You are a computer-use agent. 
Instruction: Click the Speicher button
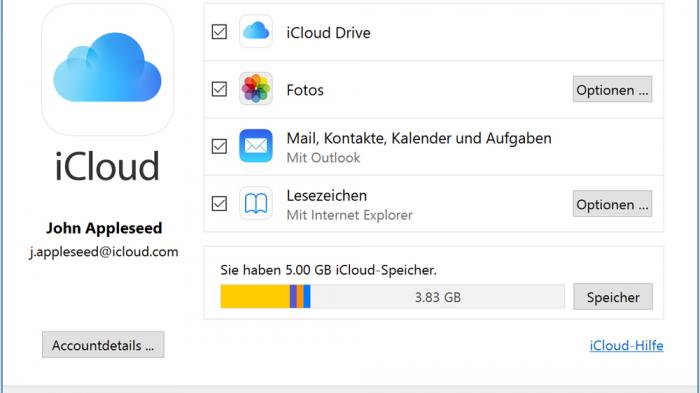coord(613,297)
